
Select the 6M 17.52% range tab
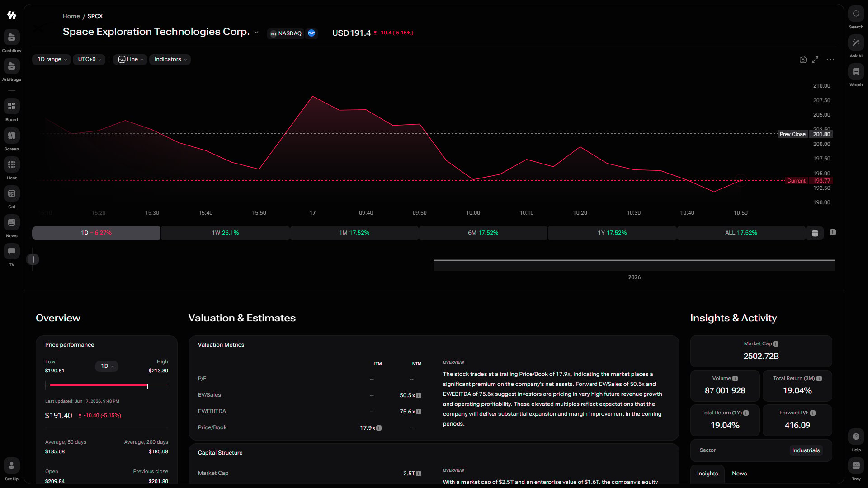coord(483,233)
